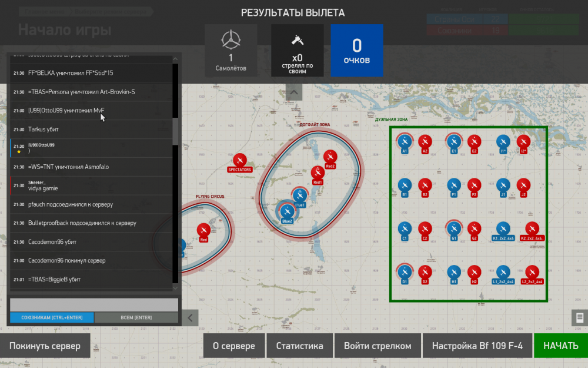Click chat line =WS=TNT уничтожил Asmofalo
The height and width of the screenshot is (368, 588).
point(91,167)
